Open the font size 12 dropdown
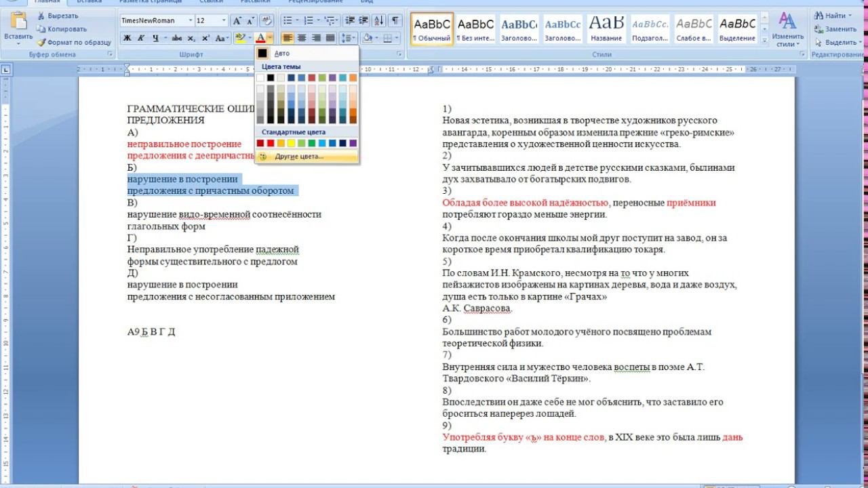The width and height of the screenshot is (868, 488). point(224,20)
